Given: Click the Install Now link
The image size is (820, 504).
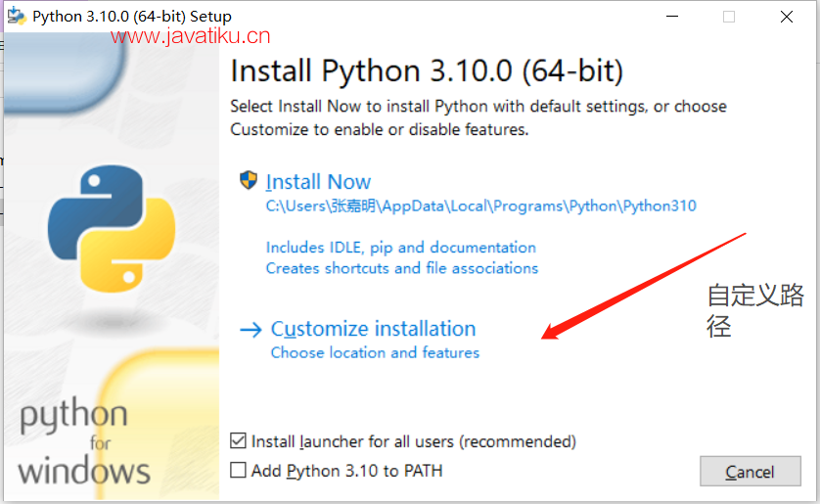Looking at the screenshot, I should pyautogui.click(x=318, y=182).
